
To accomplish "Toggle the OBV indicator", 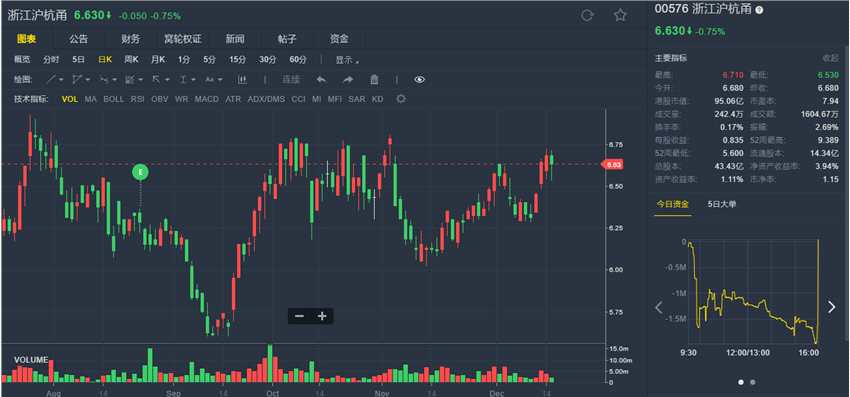I will pos(159,99).
